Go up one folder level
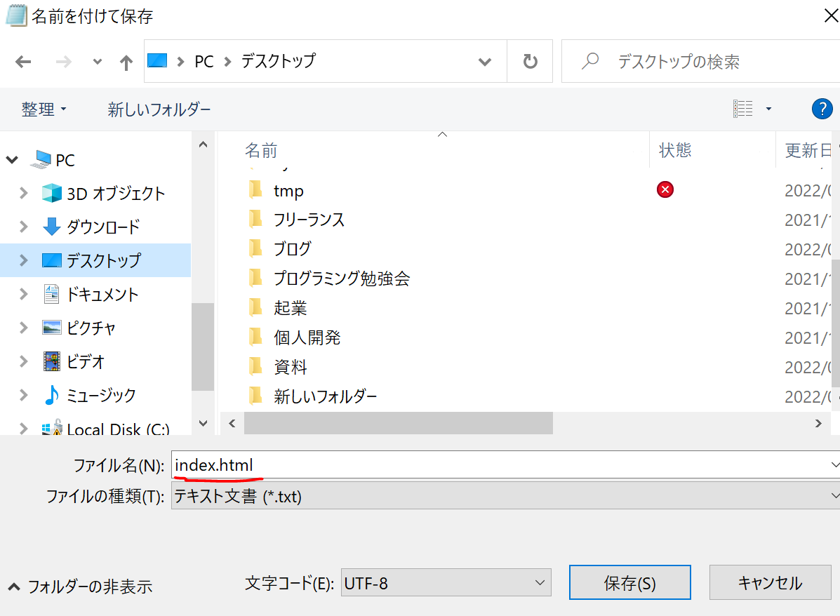 (x=125, y=61)
